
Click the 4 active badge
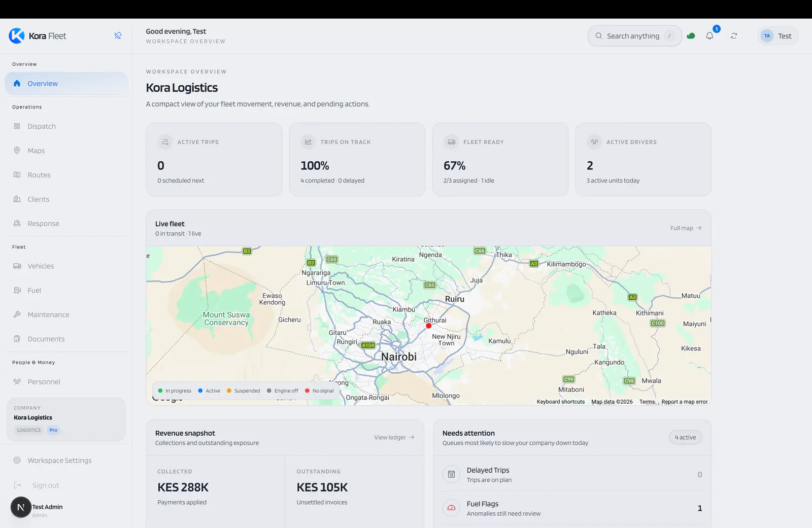click(685, 437)
